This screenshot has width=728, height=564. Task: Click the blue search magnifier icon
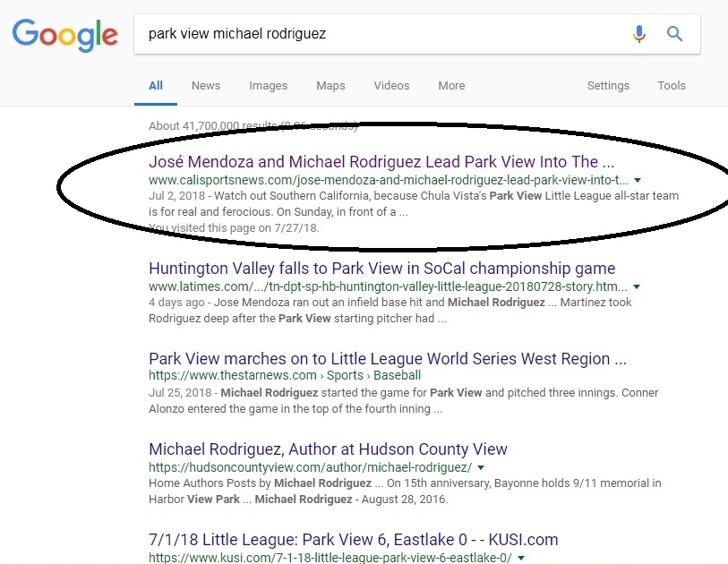pyautogui.click(x=674, y=34)
